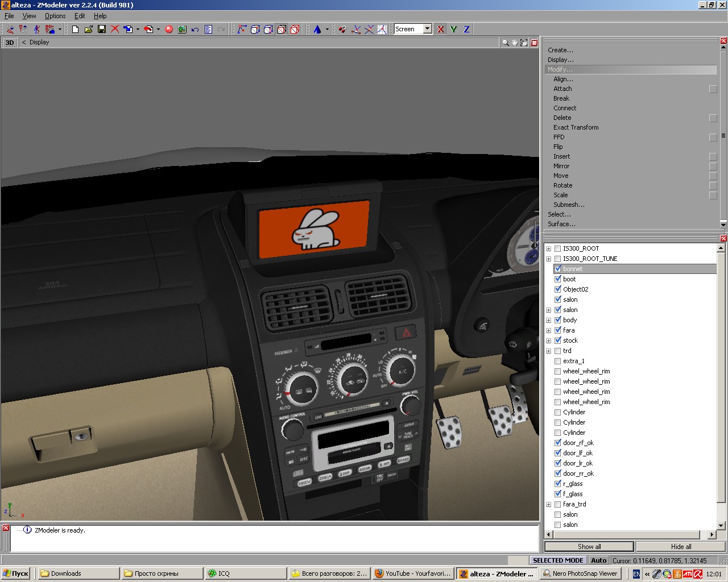The height and width of the screenshot is (582, 728).
Task: Click the red X delete toolbar icon
Action: pos(115,29)
